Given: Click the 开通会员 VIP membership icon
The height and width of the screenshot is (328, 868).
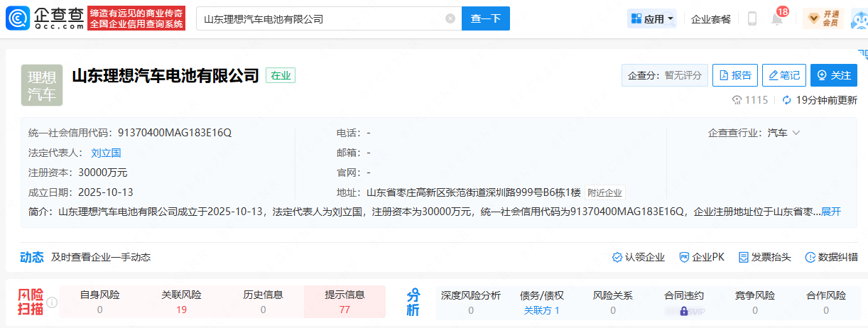Looking at the screenshot, I should [823, 18].
